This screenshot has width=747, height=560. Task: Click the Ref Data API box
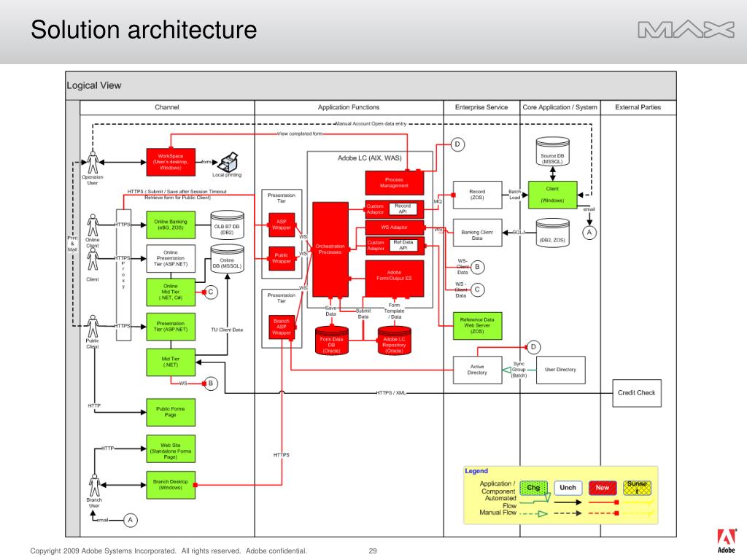tap(403, 245)
